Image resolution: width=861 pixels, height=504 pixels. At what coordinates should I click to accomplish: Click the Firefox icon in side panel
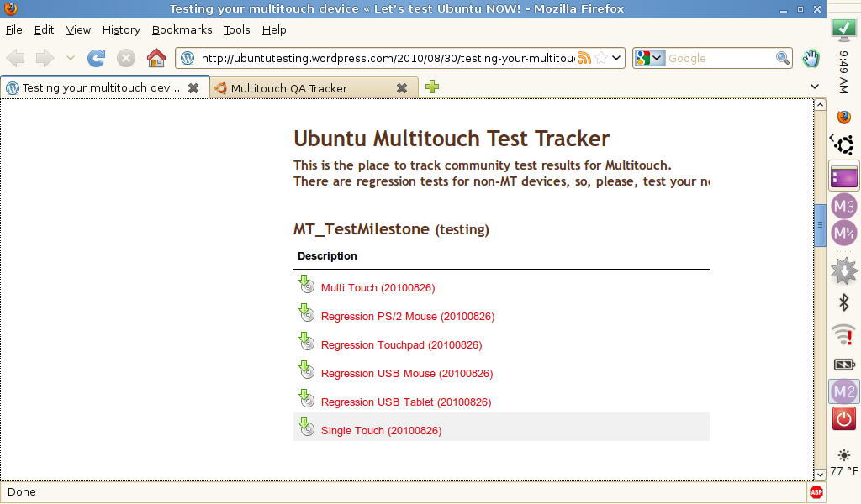[844, 117]
